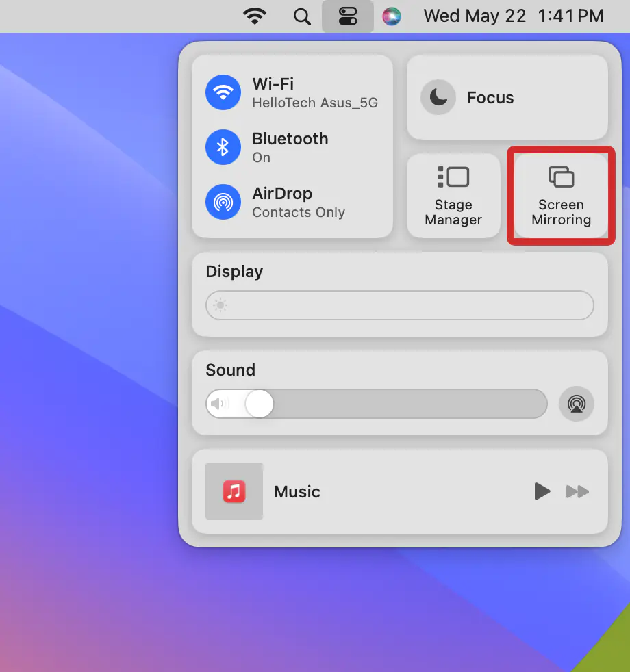Toggle Bluetooth on or off

click(223, 147)
